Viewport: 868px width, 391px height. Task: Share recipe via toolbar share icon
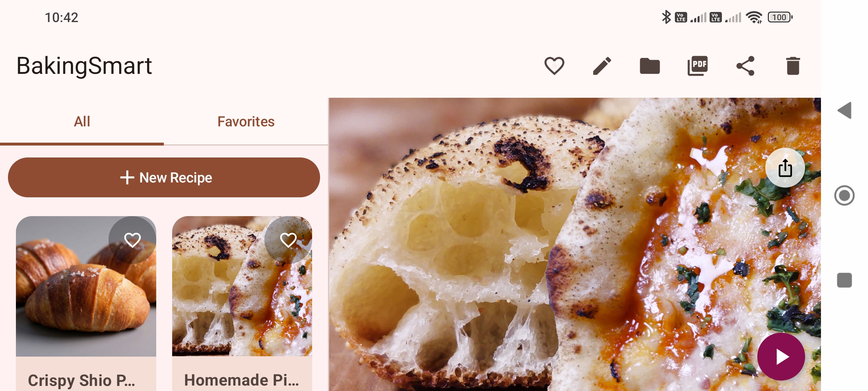[x=745, y=66]
